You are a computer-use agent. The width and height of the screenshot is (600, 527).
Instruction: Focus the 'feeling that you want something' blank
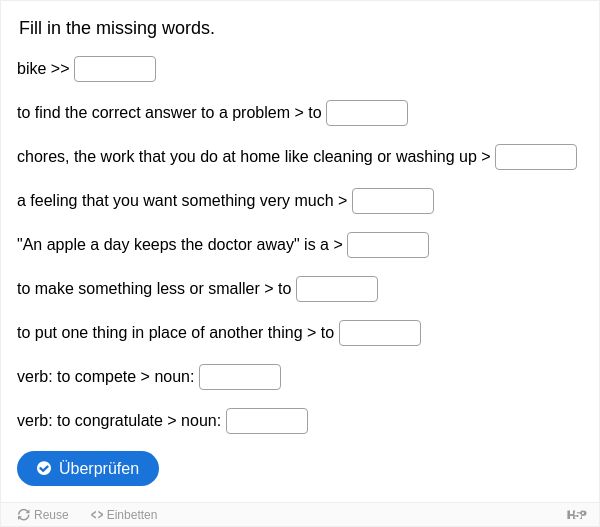click(393, 201)
